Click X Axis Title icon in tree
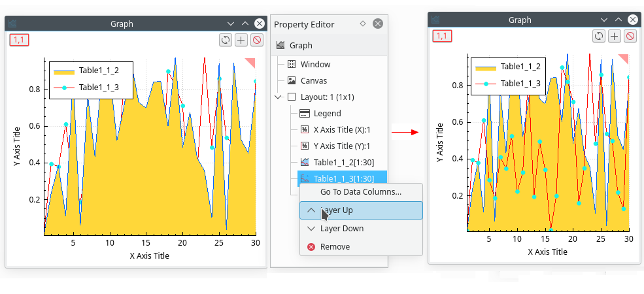Screen dimensions: 644x294 305,130
